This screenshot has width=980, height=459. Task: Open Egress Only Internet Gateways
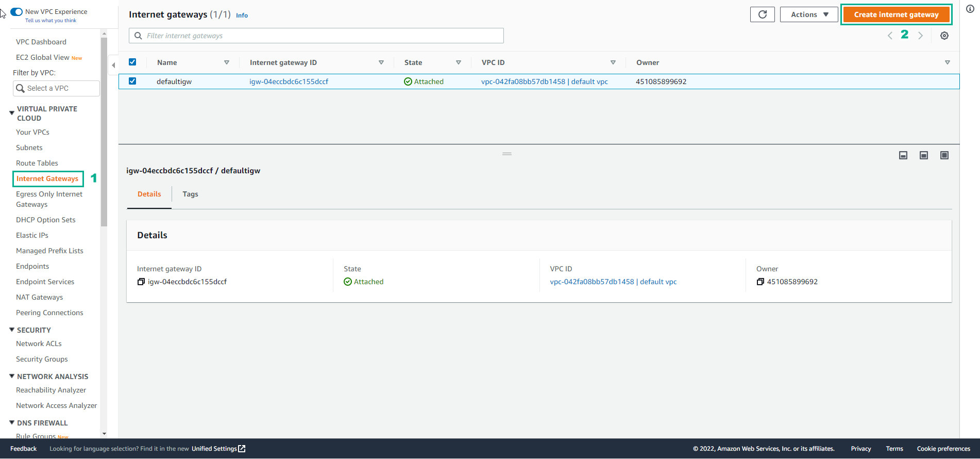[49, 199]
